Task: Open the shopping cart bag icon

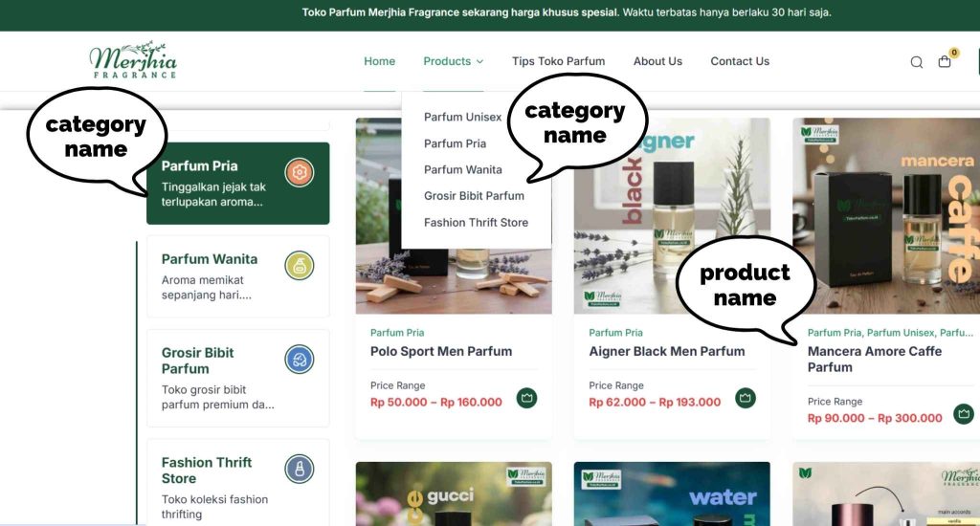Action: pyautogui.click(x=945, y=61)
